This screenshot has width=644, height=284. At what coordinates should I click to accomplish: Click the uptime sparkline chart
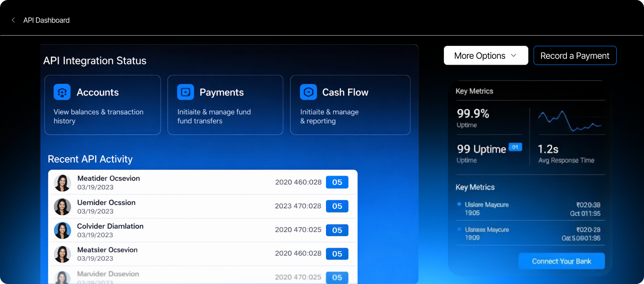[569, 120]
